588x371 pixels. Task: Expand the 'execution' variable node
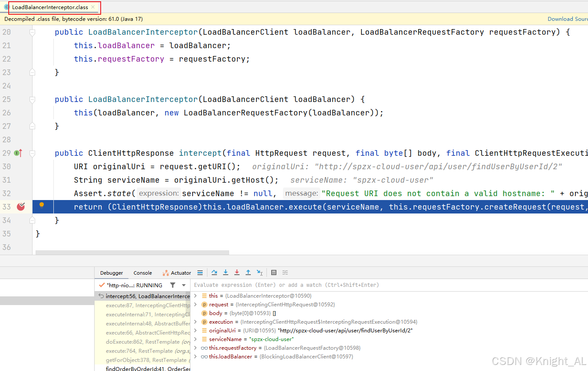pyautogui.click(x=196, y=322)
